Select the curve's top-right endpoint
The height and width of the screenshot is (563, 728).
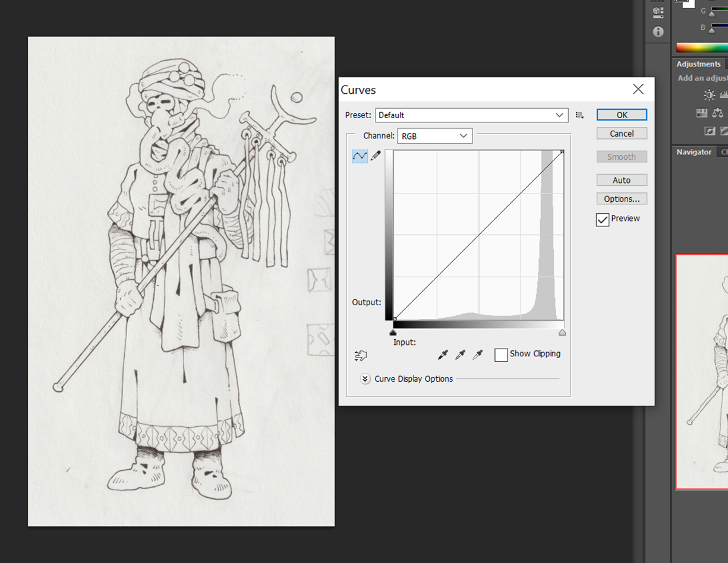562,152
